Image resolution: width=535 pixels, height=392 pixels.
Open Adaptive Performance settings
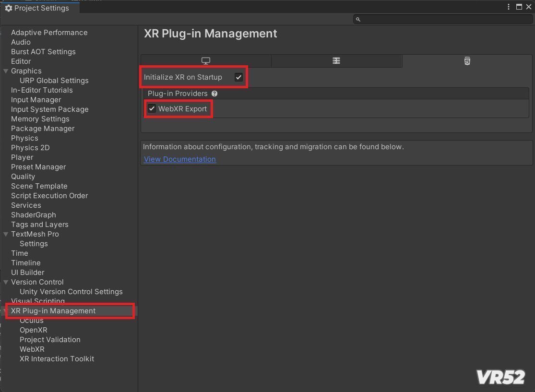49,33
